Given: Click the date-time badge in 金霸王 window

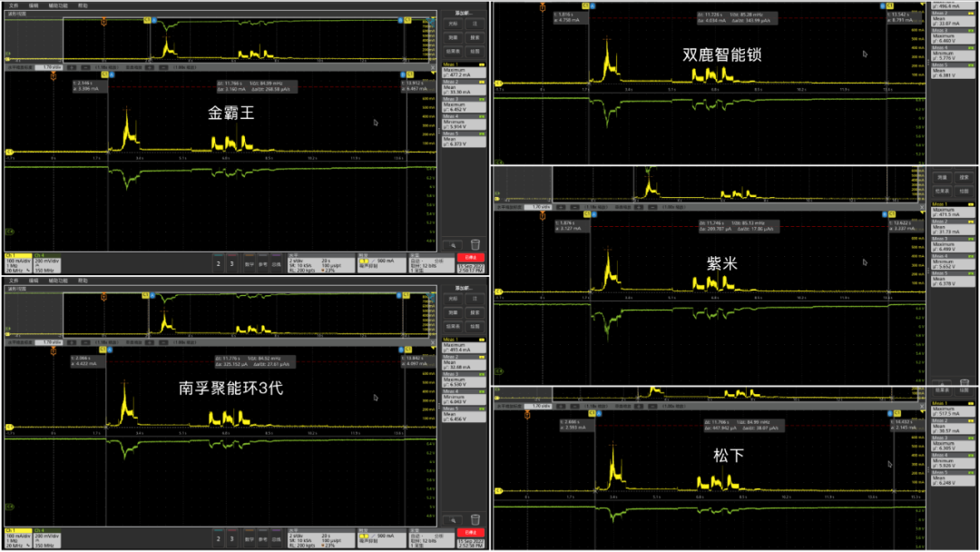Looking at the screenshot, I should coord(471,268).
